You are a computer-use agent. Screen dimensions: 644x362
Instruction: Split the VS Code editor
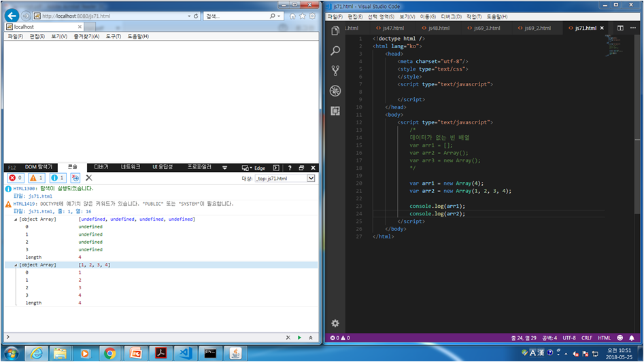tap(620, 28)
